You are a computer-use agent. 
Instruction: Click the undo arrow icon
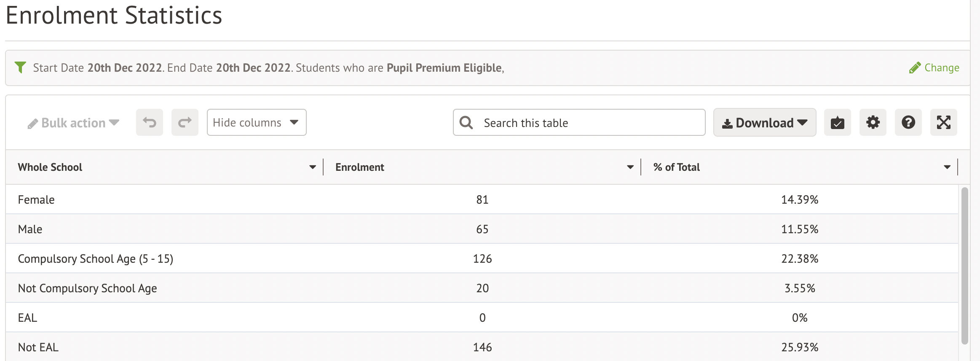point(150,123)
